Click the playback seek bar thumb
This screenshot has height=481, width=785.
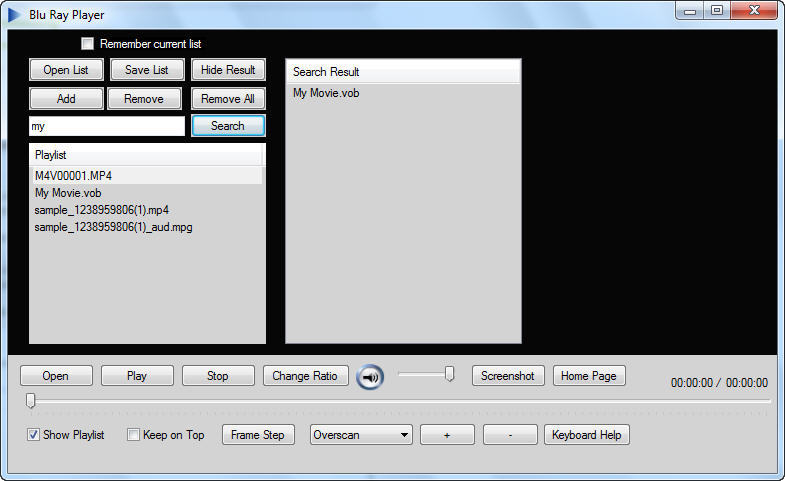tap(31, 400)
